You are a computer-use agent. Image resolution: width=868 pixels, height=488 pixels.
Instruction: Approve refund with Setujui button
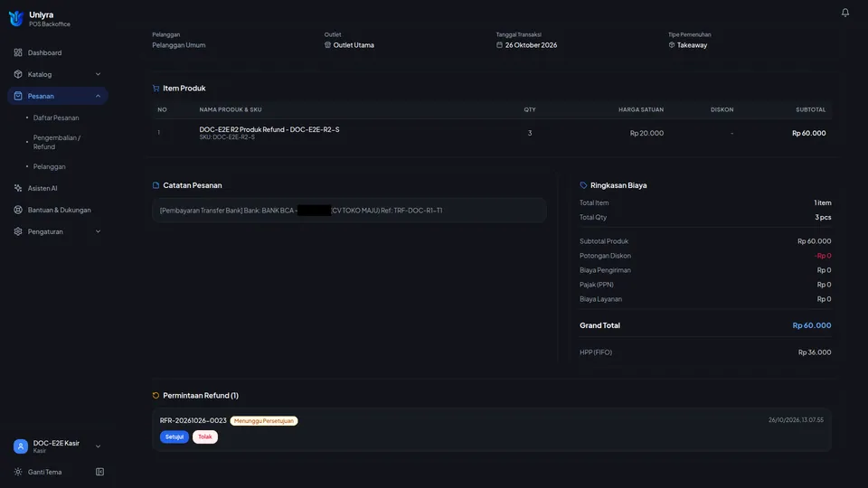175,436
